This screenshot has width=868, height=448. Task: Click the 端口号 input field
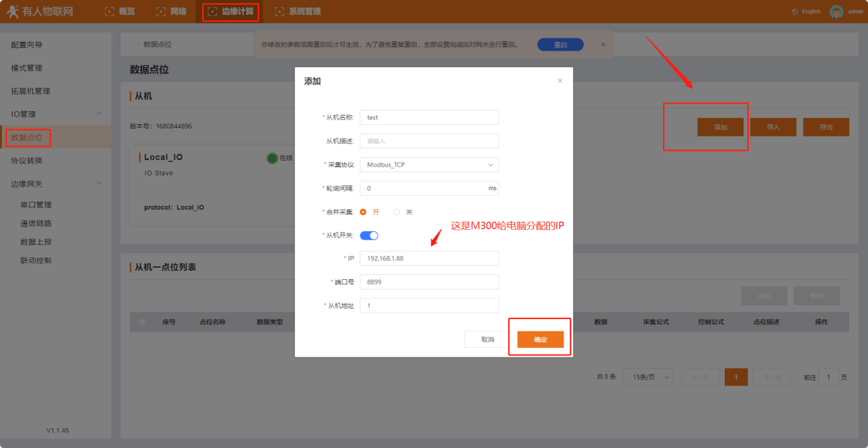[429, 282]
